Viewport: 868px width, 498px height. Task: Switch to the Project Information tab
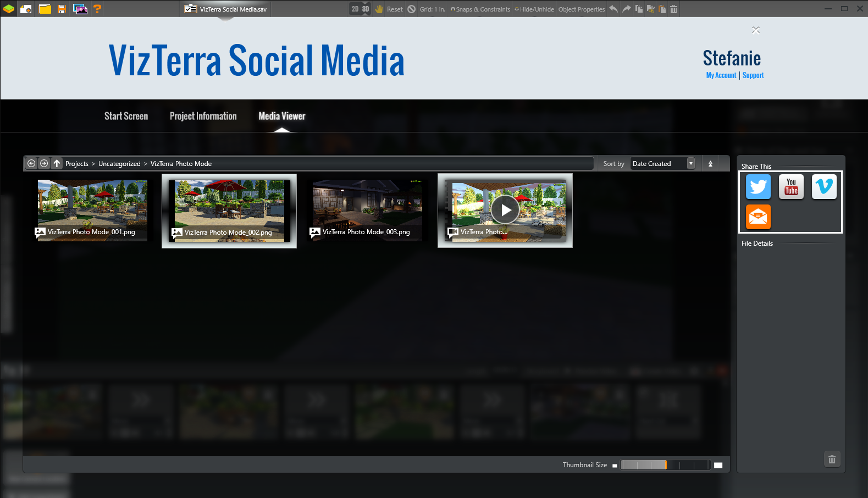click(203, 116)
